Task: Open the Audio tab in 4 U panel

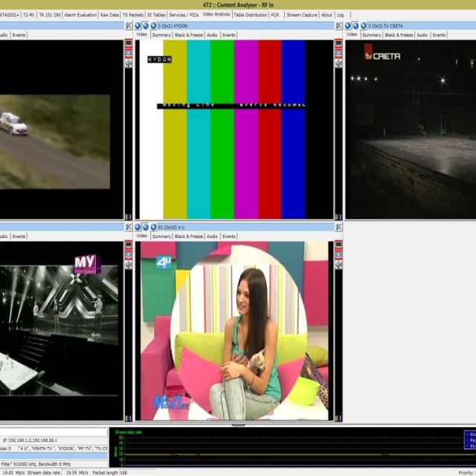Action: coord(212,236)
